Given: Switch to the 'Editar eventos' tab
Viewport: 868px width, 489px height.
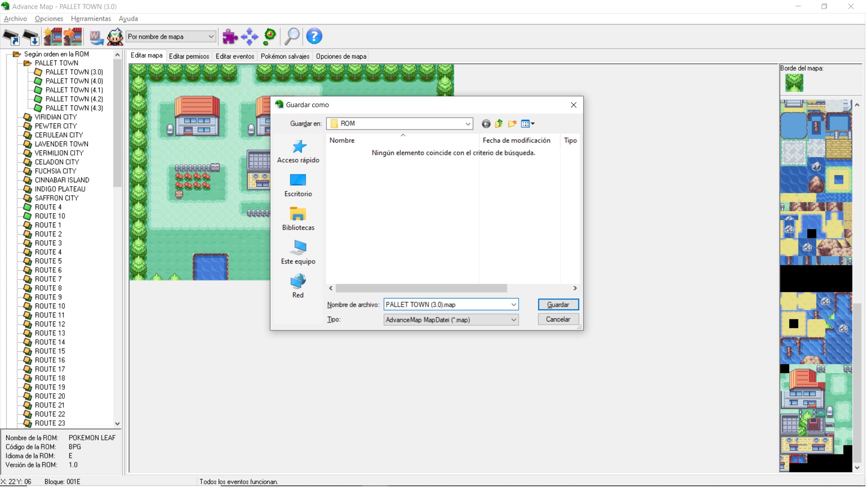Looking at the screenshot, I should pyautogui.click(x=235, y=56).
